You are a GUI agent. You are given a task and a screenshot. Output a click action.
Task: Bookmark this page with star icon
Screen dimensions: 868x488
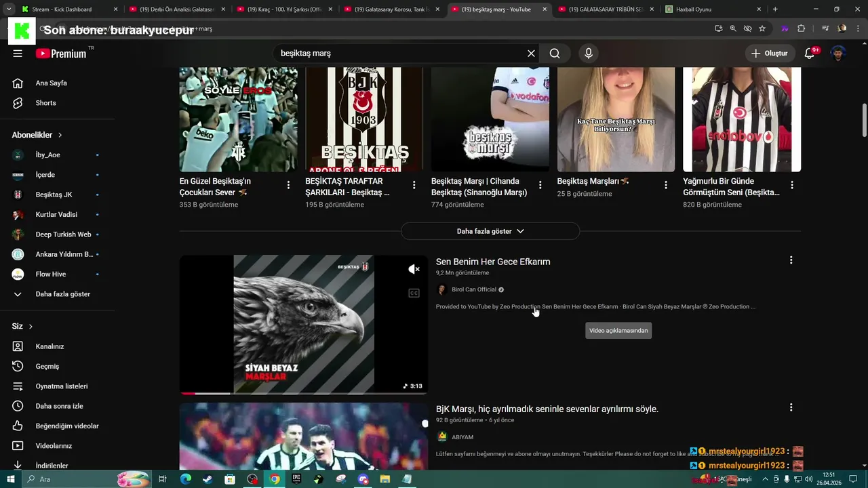[x=762, y=28]
